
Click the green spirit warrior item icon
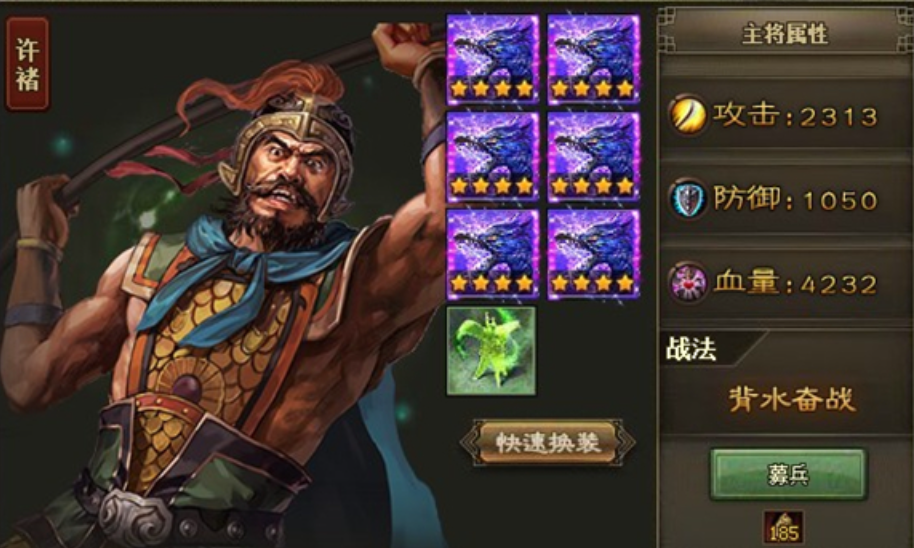(491, 351)
